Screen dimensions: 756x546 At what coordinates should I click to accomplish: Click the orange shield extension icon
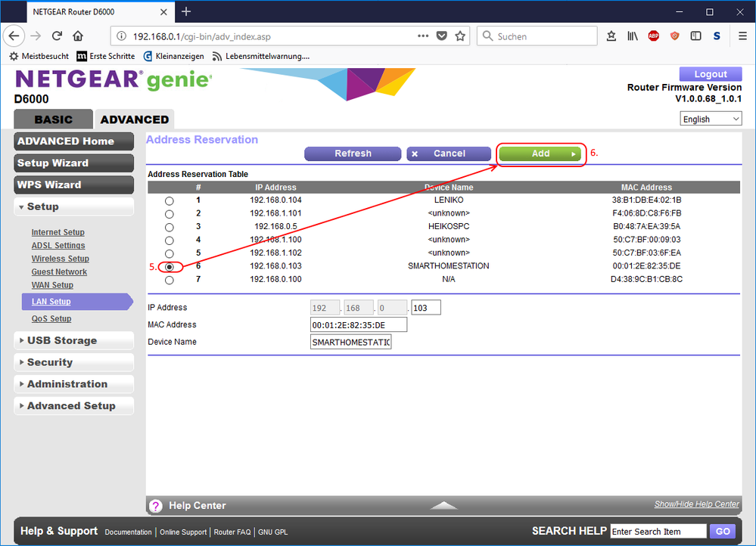(675, 36)
